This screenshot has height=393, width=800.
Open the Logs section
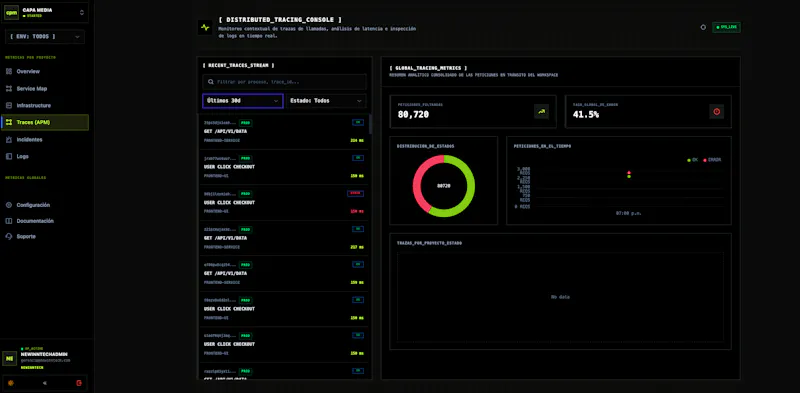45,156
